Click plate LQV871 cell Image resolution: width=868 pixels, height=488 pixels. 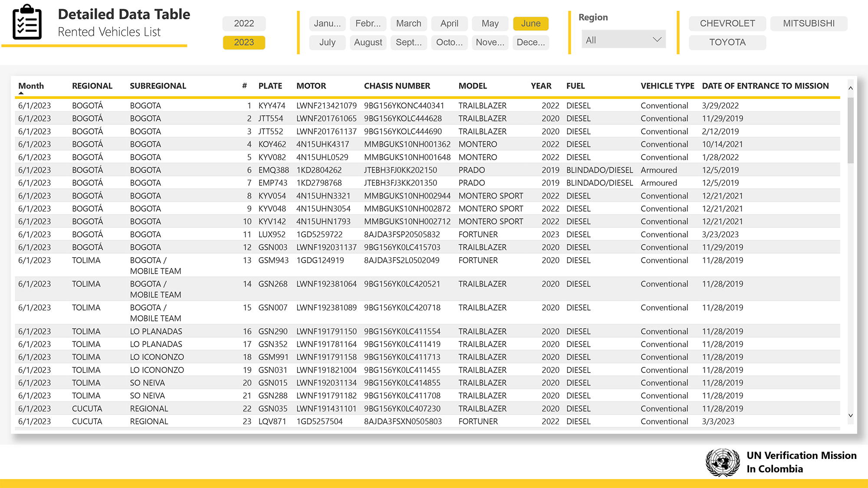(x=272, y=422)
